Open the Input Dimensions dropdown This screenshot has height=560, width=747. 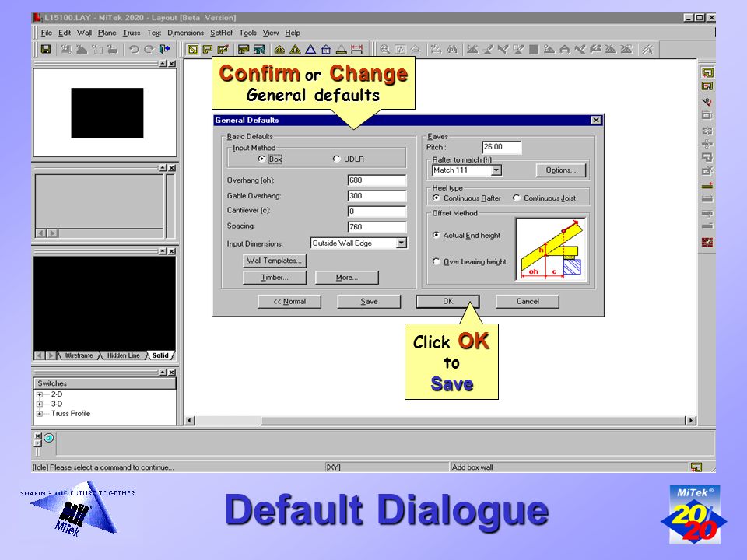coord(402,243)
